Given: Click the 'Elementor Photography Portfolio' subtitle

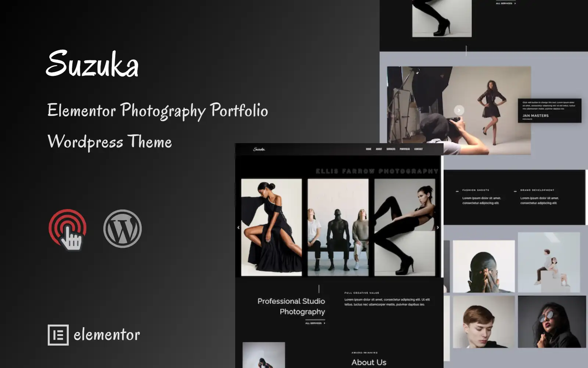Looking at the screenshot, I should point(158,111).
